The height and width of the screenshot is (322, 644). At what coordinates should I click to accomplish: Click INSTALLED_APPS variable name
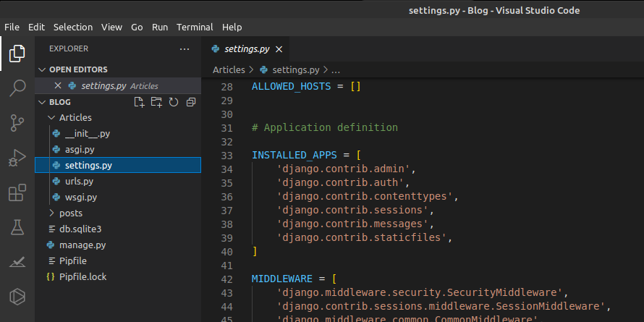[x=294, y=156]
